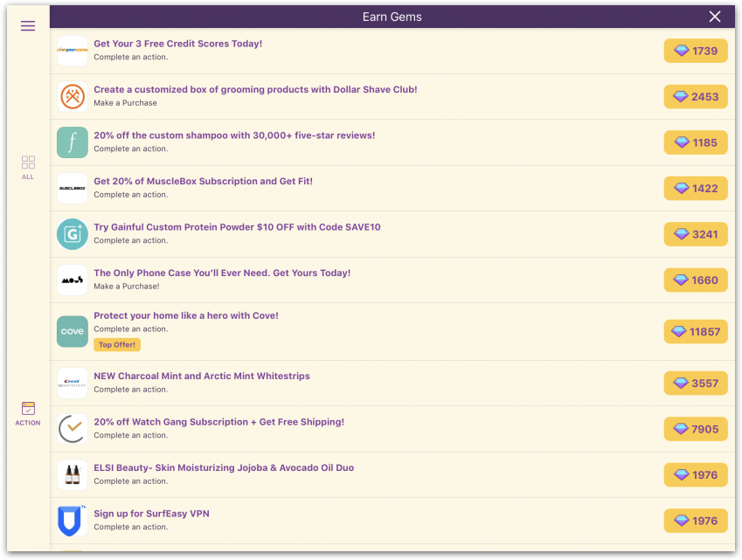The width and height of the screenshot is (742, 560).
Task: Claim 3557 gems Whitestrips button
Action: click(x=696, y=384)
